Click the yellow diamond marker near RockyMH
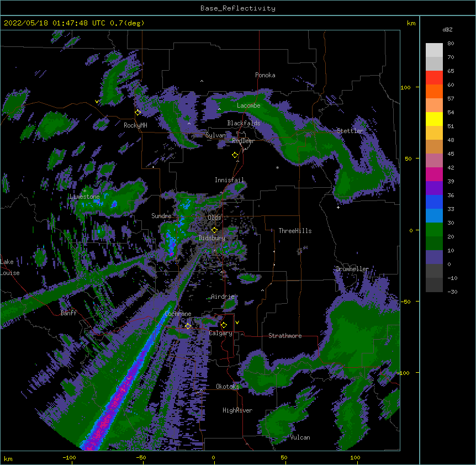The height and width of the screenshot is (465, 476). pyautogui.click(x=138, y=113)
